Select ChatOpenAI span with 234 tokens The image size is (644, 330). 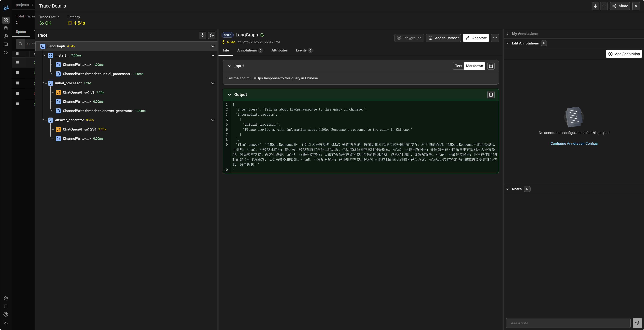[x=72, y=129]
